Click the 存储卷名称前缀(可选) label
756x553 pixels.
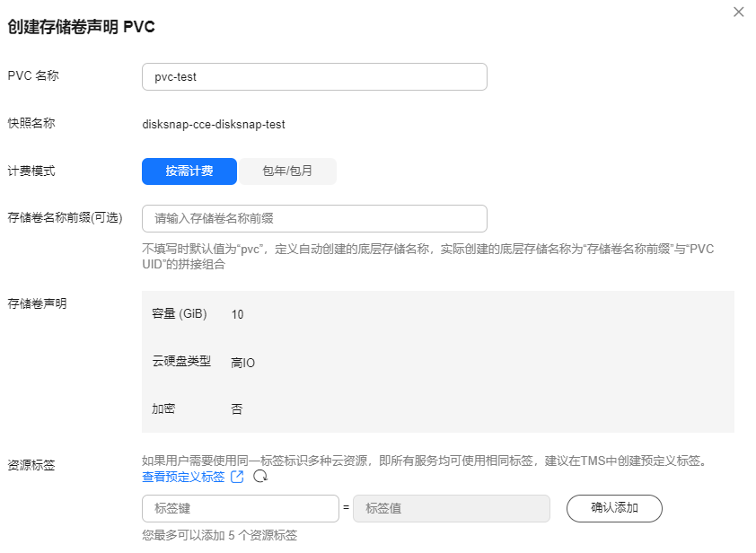[x=65, y=218]
